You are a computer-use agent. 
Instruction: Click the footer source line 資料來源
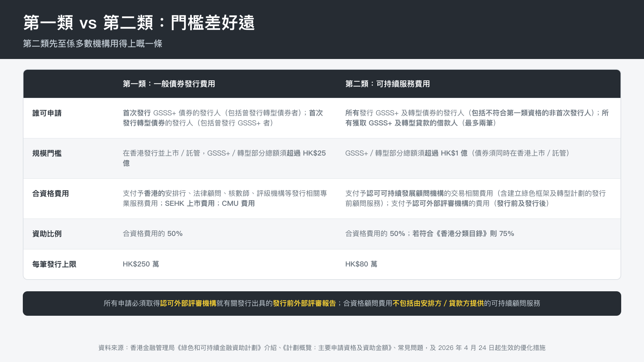click(x=322, y=348)
